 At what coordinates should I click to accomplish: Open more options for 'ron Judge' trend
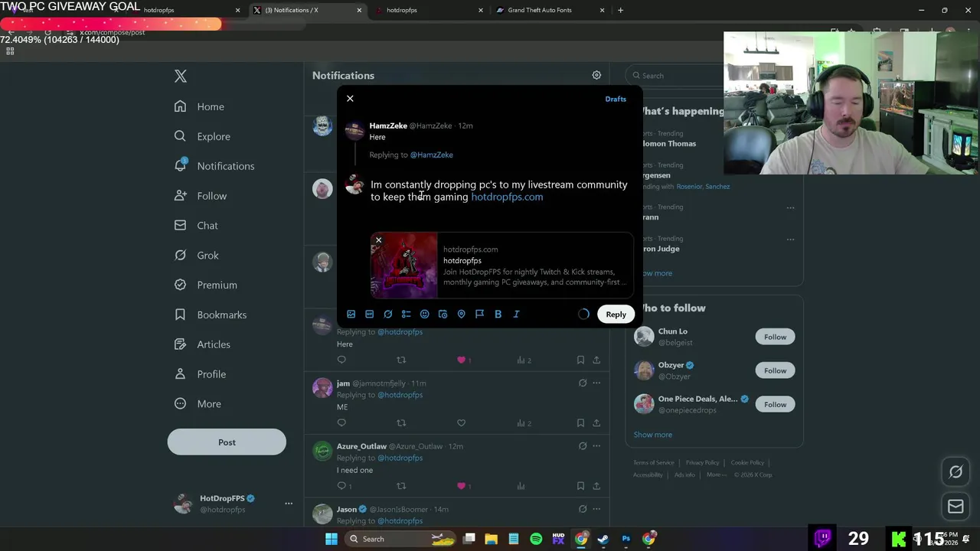tap(790, 239)
